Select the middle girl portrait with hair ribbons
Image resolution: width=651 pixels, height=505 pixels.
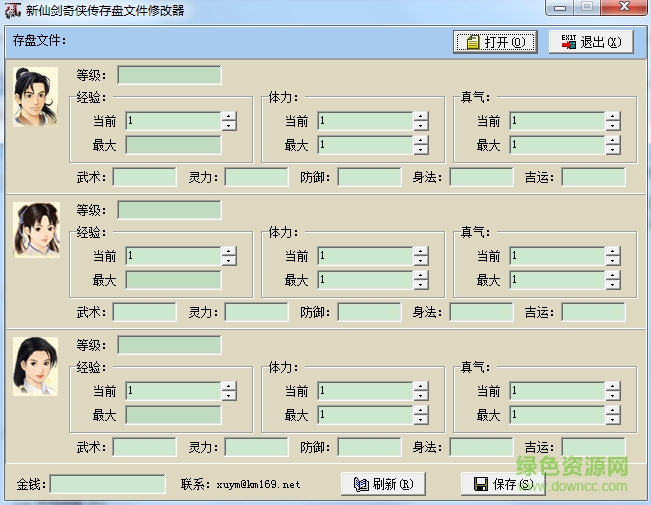point(37,230)
